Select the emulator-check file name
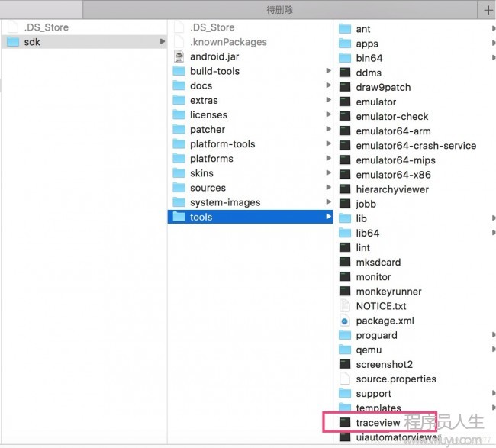This screenshot has height=448, width=496. (x=392, y=117)
